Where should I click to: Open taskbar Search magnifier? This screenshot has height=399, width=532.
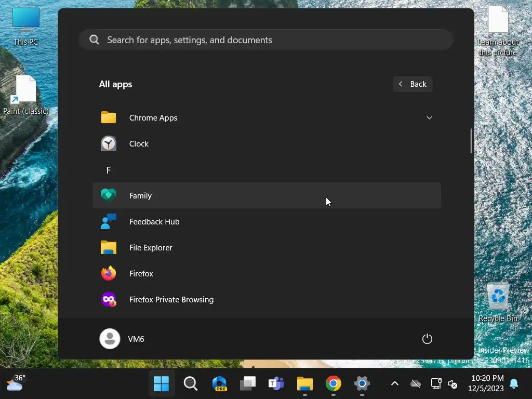pyautogui.click(x=191, y=383)
